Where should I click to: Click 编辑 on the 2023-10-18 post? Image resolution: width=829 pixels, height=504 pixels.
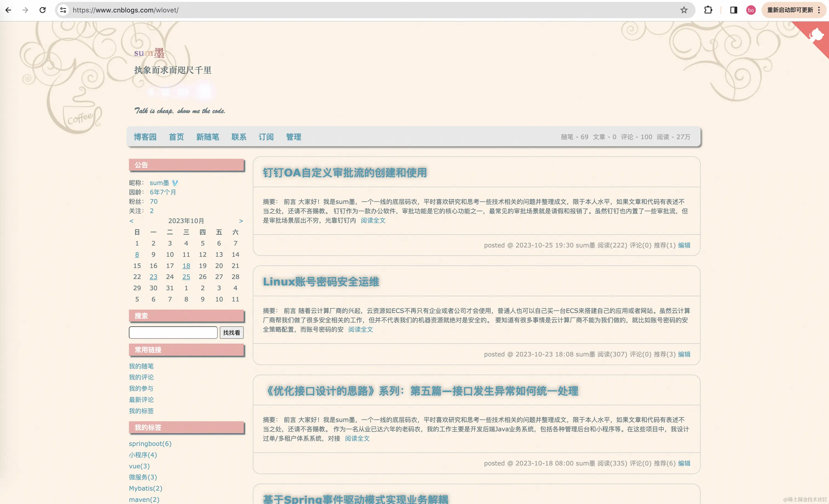[x=684, y=463]
